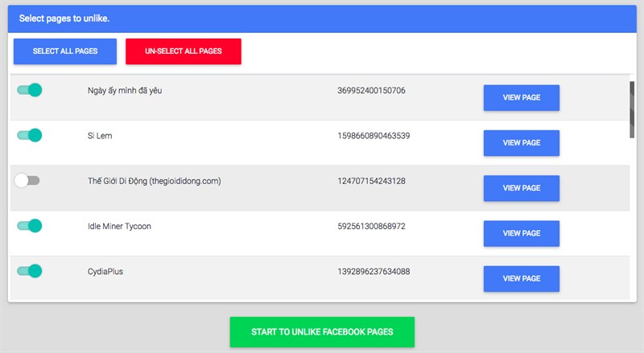
Task: Click the 'Select pages to unlike' header
Action: coord(64,18)
